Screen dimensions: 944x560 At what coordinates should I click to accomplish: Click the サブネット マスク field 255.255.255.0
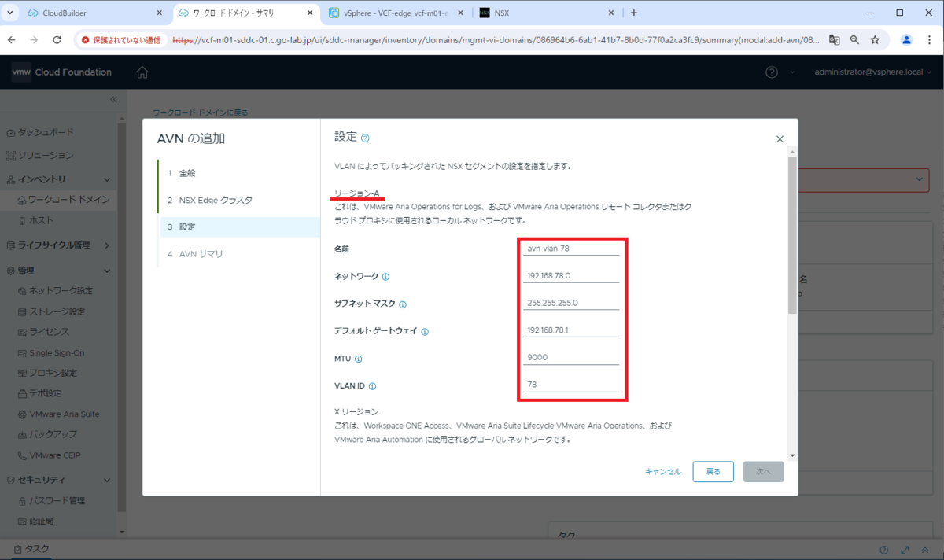[571, 303]
